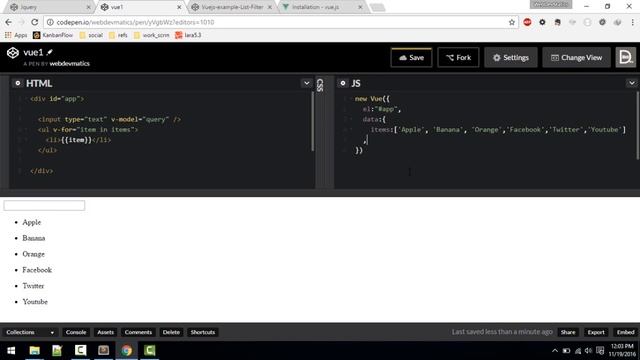This screenshot has width=640, height=360.
Task: Show hidden system tray icons
Action: click(x=554, y=351)
